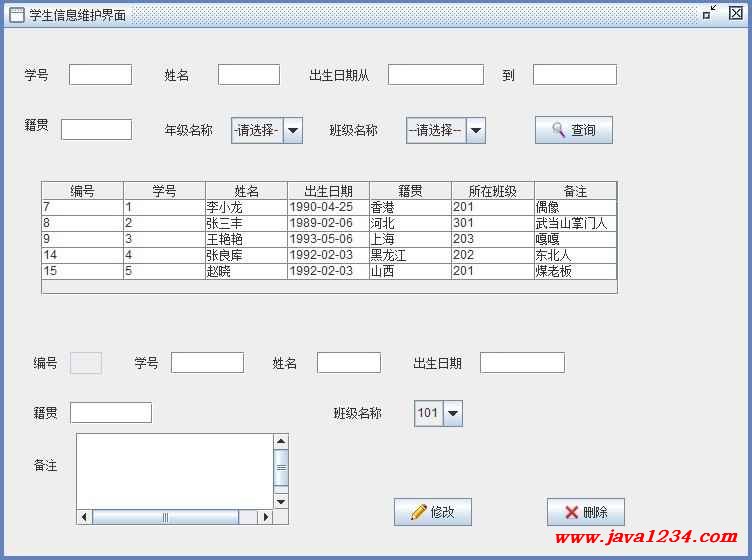Click the vertical scrollbar thumb of 备注 area

click(281, 467)
